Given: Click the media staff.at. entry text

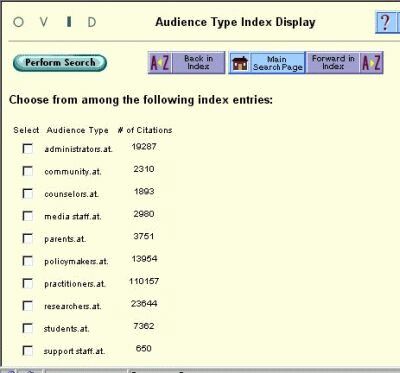Looking at the screenshot, I should tap(73, 217).
